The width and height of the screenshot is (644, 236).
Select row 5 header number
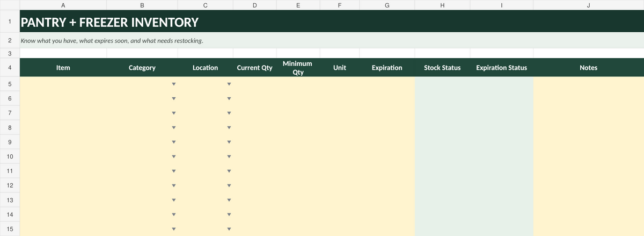point(10,84)
